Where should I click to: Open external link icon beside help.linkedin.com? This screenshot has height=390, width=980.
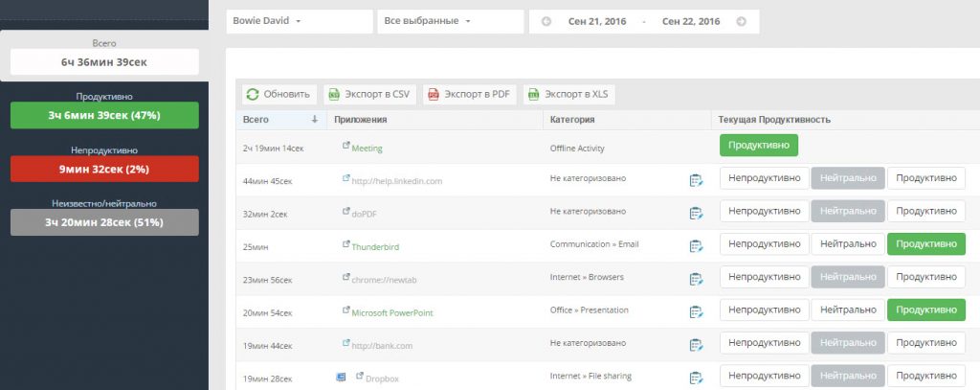(345, 178)
